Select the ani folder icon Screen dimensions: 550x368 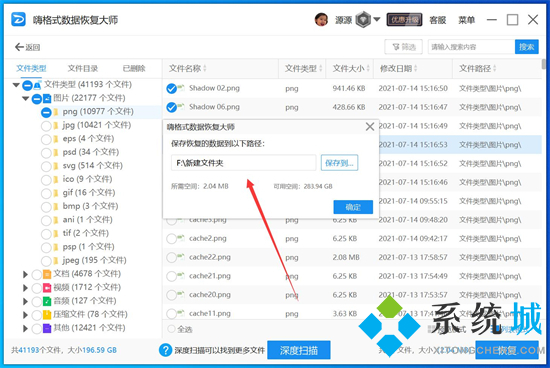[55, 220]
